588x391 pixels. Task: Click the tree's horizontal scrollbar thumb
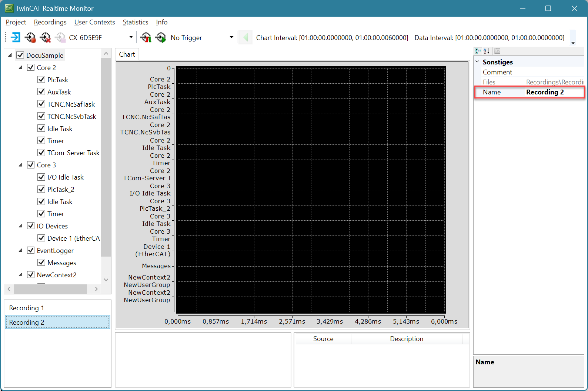(50, 289)
